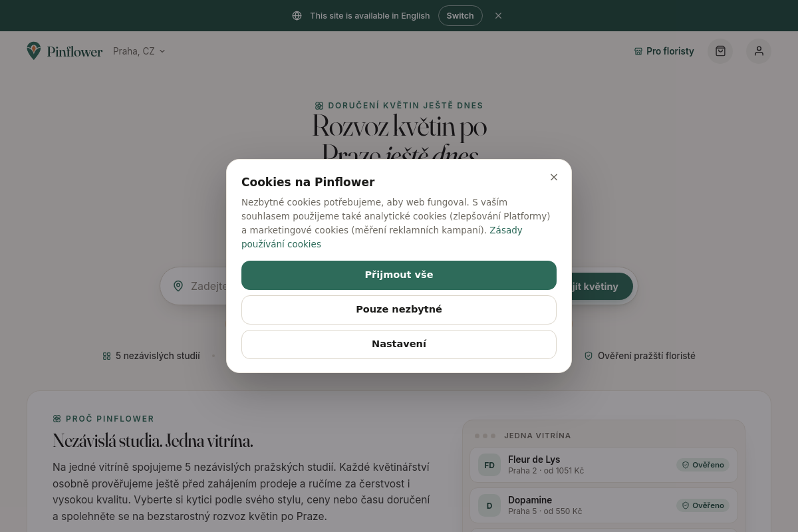Image resolution: width=798 pixels, height=532 pixels.
Task: Click the 'Cookies na Pinflower' title
Action: (308, 182)
